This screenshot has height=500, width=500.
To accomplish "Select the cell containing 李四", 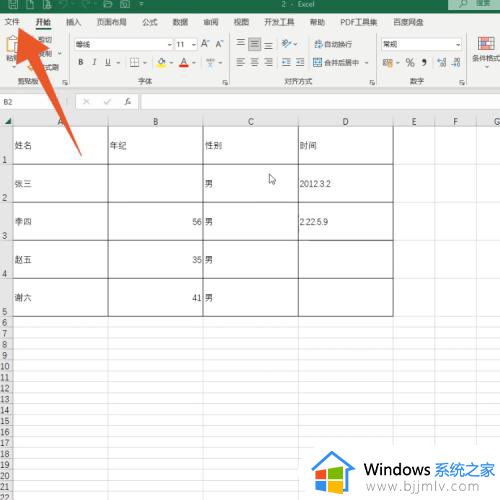I will tap(60, 221).
